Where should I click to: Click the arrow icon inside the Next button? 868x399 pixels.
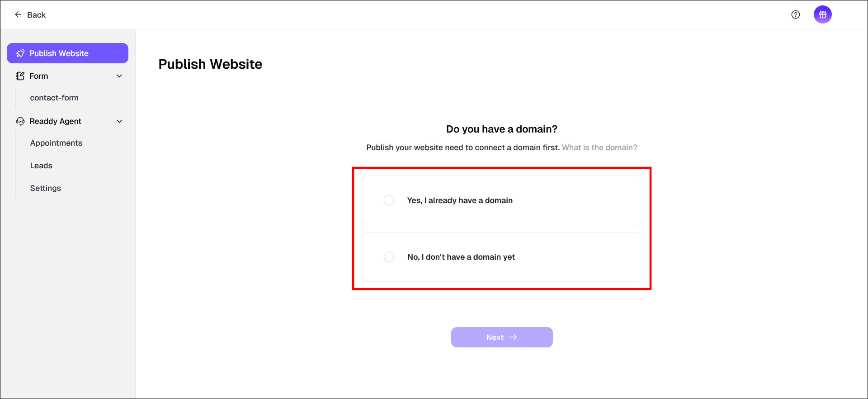pos(513,337)
